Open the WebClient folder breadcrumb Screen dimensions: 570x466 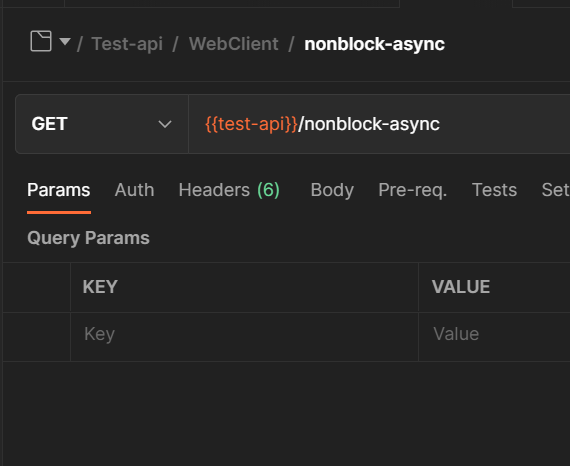click(233, 44)
